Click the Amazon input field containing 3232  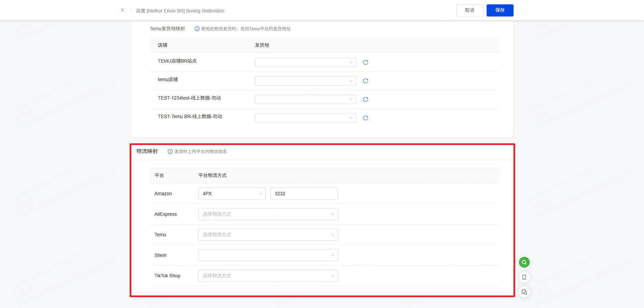point(304,194)
